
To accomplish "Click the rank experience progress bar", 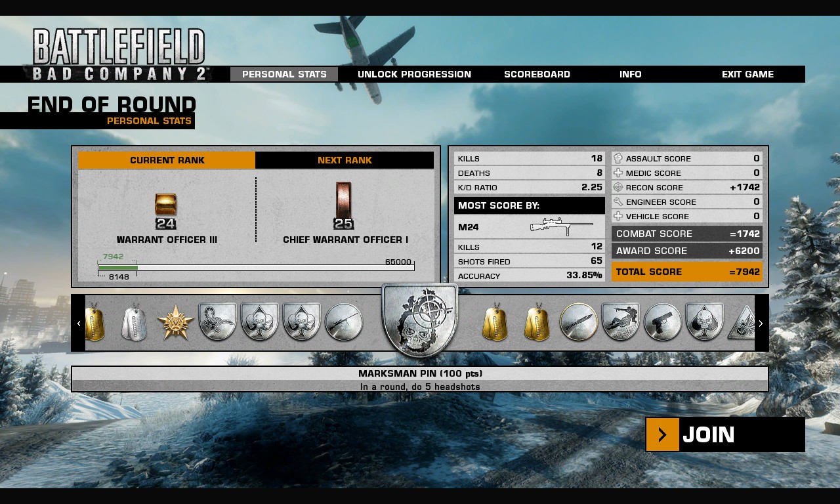I will point(256,268).
